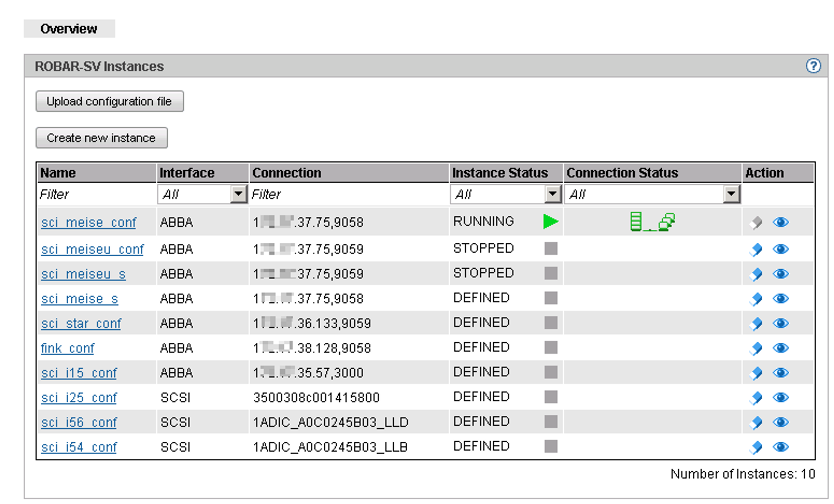This screenshot has height=504, width=834.
Task: Click the grey stopped square for sci_meiseu_s
Action: (551, 273)
